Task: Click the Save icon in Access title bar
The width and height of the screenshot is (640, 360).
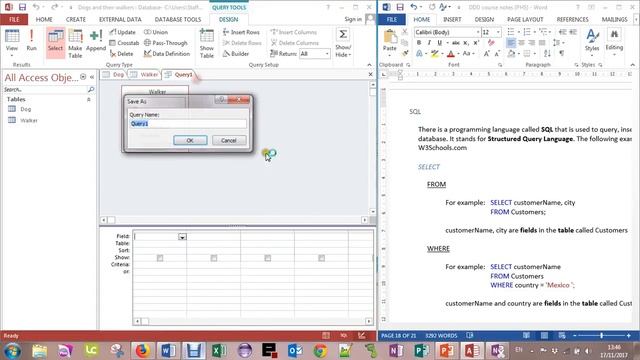Action: tap(22, 7)
